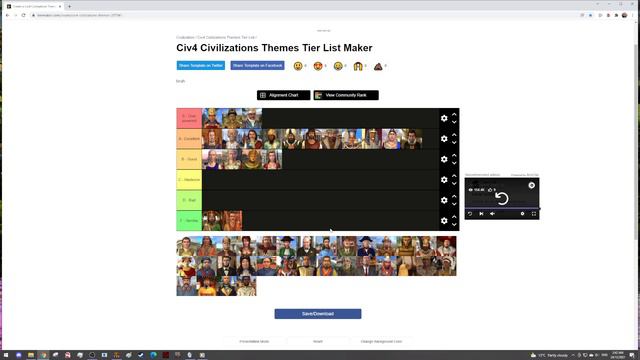Screen dimensions: 640x360
Task: Click the restart icon in video player bar
Action: pyautogui.click(x=470, y=213)
